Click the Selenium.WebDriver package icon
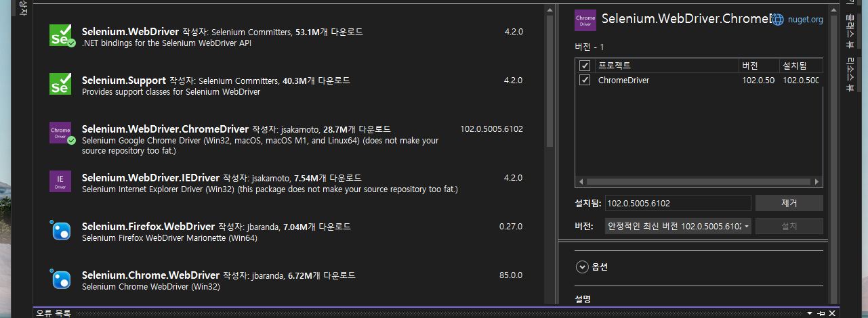Viewport: 868px width, 318px height. click(61, 36)
